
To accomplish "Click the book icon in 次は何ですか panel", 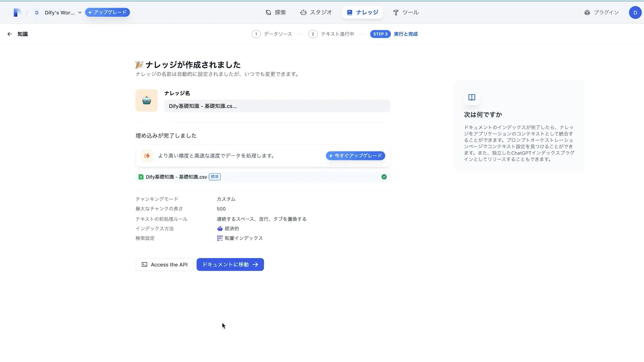I will pyautogui.click(x=471, y=98).
